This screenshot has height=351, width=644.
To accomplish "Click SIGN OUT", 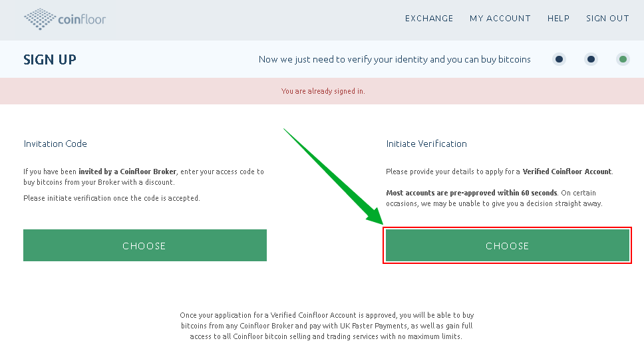I will click(x=607, y=19).
